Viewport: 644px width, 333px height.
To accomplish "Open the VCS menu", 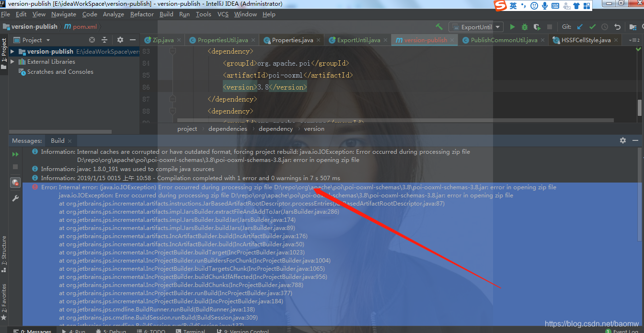I will pos(223,14).
